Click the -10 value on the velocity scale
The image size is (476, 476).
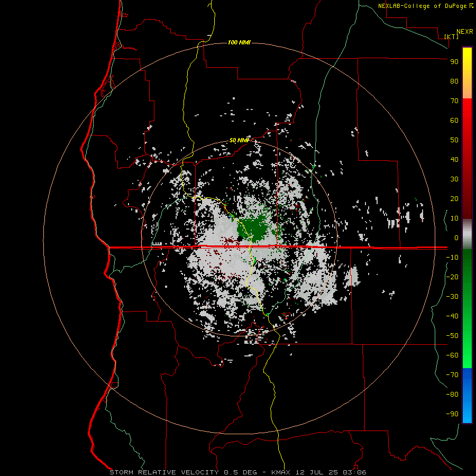452,258
